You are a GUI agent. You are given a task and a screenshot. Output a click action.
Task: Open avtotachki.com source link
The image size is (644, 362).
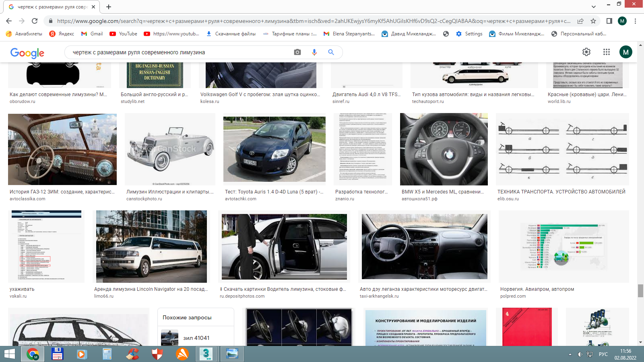[x=241, y=199]
